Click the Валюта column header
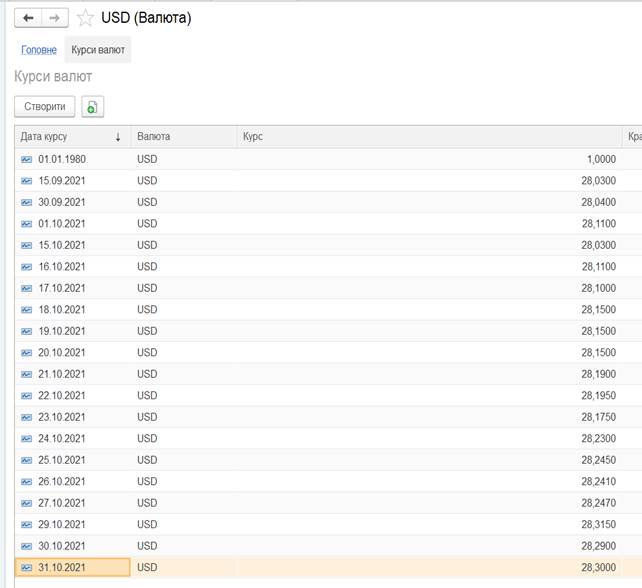Image resolution: width=642 pixels, height=588 pixels. [153, 137]
